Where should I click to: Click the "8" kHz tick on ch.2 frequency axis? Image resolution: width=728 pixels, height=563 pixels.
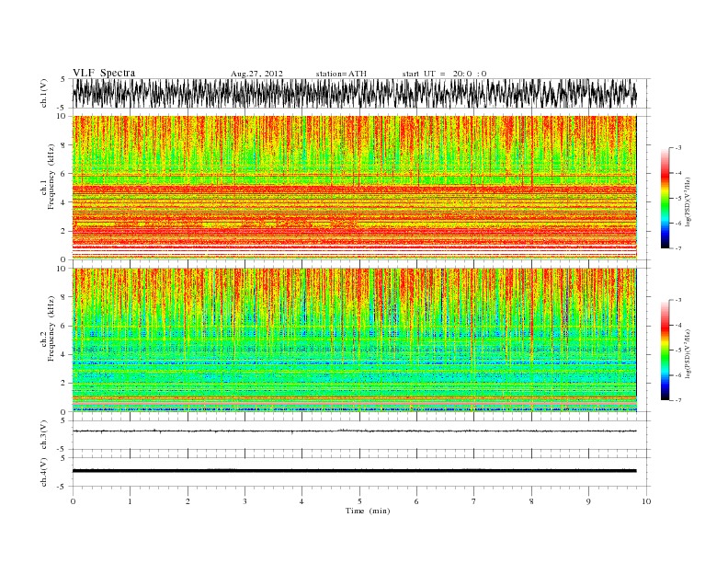(x=63, y=297)
